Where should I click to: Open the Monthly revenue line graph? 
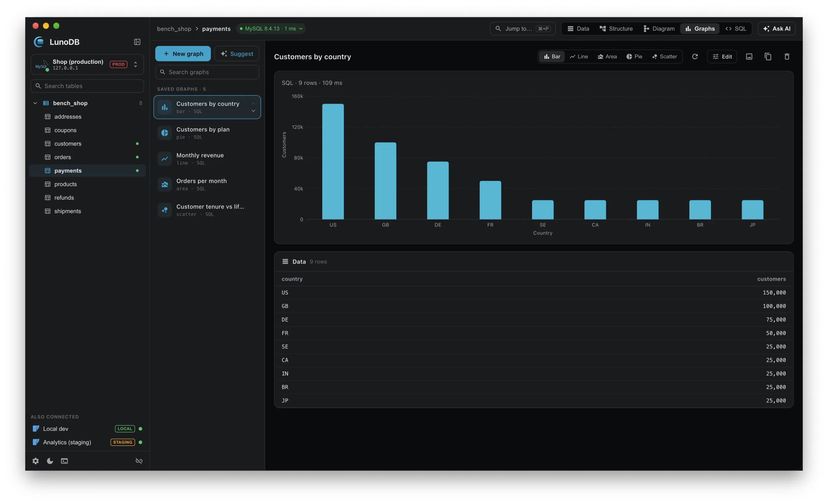click(207, 158)
